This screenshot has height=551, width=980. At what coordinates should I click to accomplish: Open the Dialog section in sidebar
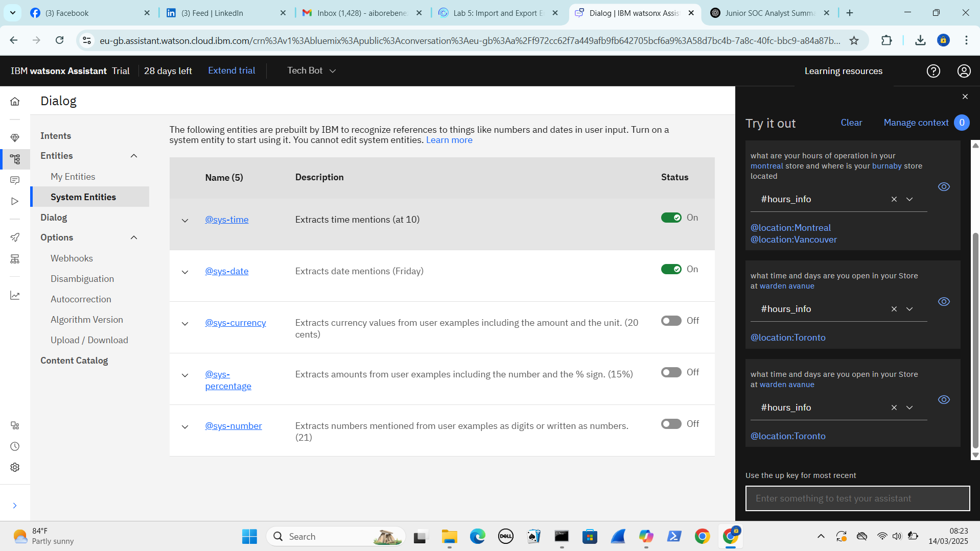point(54,218)
